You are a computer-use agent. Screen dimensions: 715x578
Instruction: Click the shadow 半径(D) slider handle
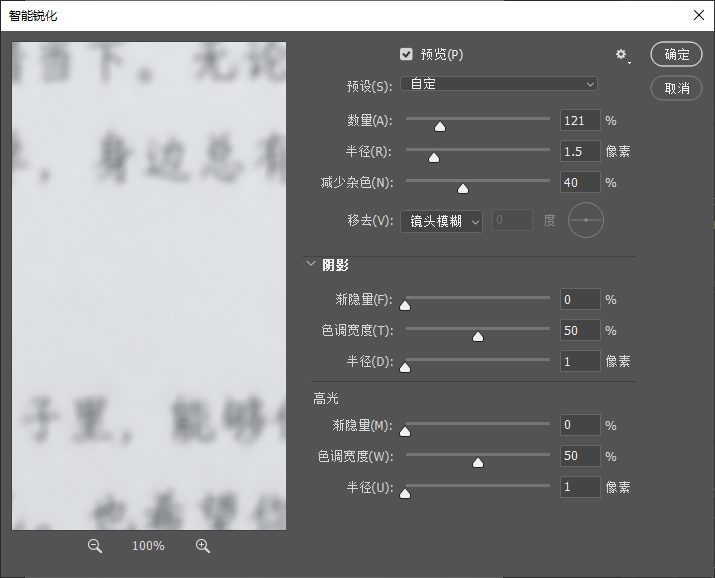(405, 367)
